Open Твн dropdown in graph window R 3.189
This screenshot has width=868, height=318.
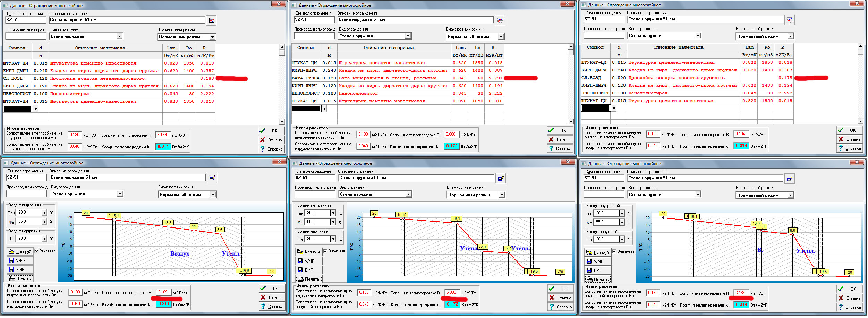tap(44, 213)
